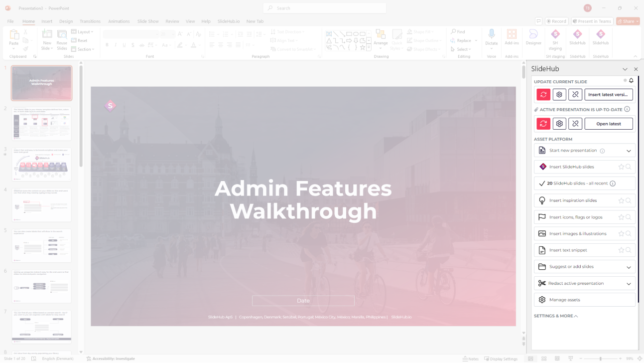Select the SlideHub refresh sync icon
The width and height of the screenshot is (644, 363).
543,94
